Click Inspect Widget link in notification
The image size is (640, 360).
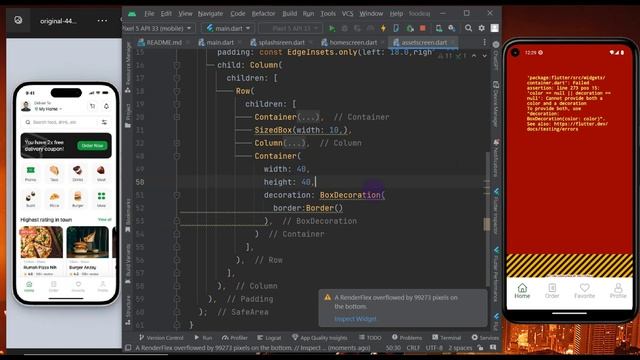[355, 319]
